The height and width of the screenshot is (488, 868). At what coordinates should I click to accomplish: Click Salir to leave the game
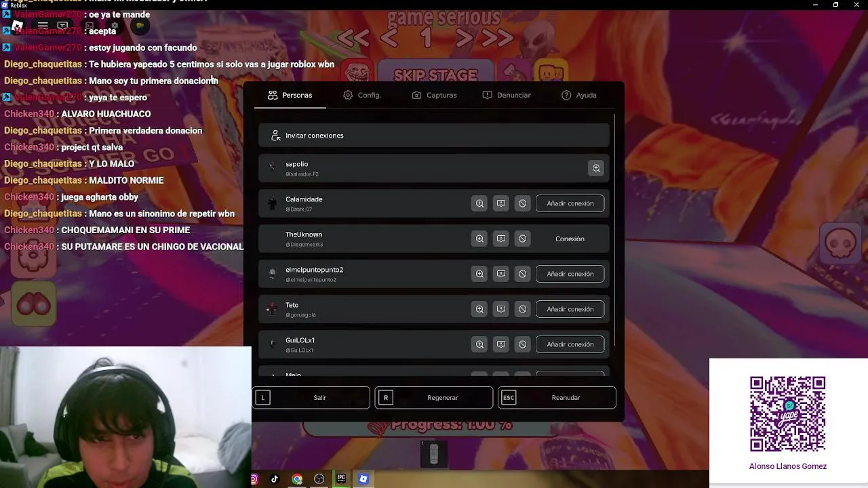(311, 398)
